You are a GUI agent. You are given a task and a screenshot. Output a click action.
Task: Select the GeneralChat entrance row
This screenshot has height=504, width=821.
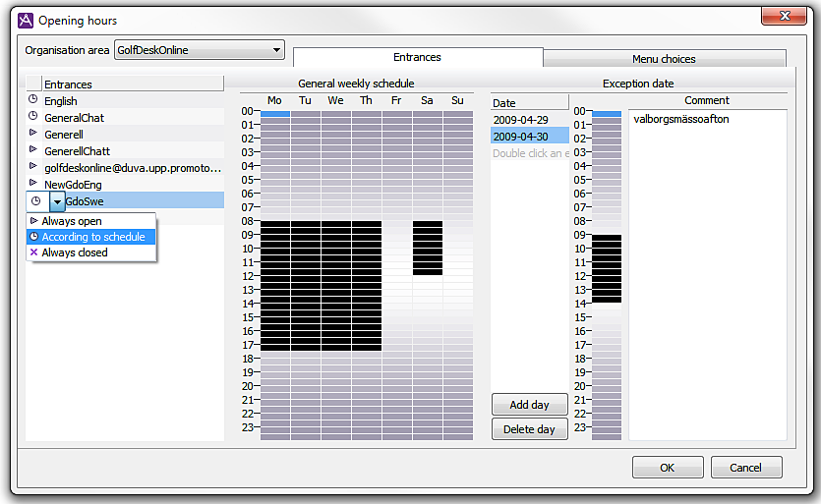pos(125,118)
